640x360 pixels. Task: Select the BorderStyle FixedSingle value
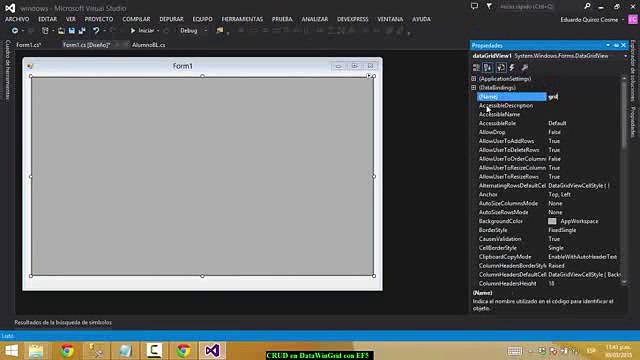click(x=562, y=230)
